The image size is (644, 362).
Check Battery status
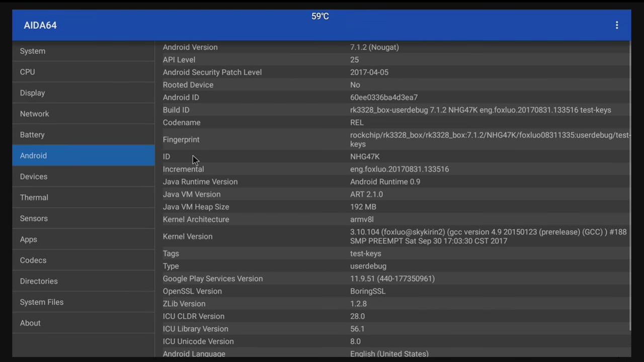pyautogui.click(x=32, y=134)
